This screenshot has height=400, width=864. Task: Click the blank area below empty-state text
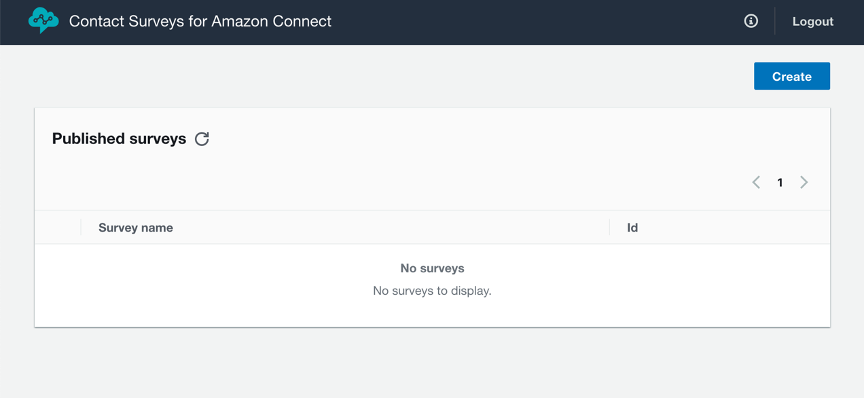click(432, 313)
